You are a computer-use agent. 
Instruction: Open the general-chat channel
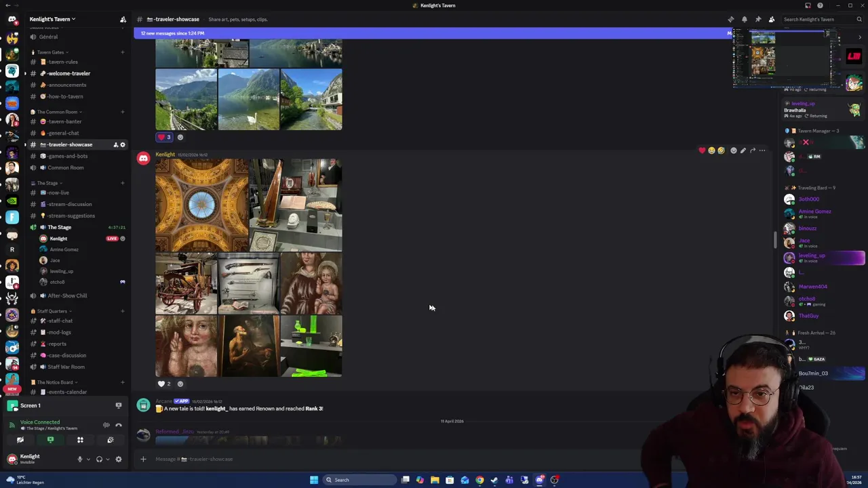pyautogui.click(x=77, y=133)
